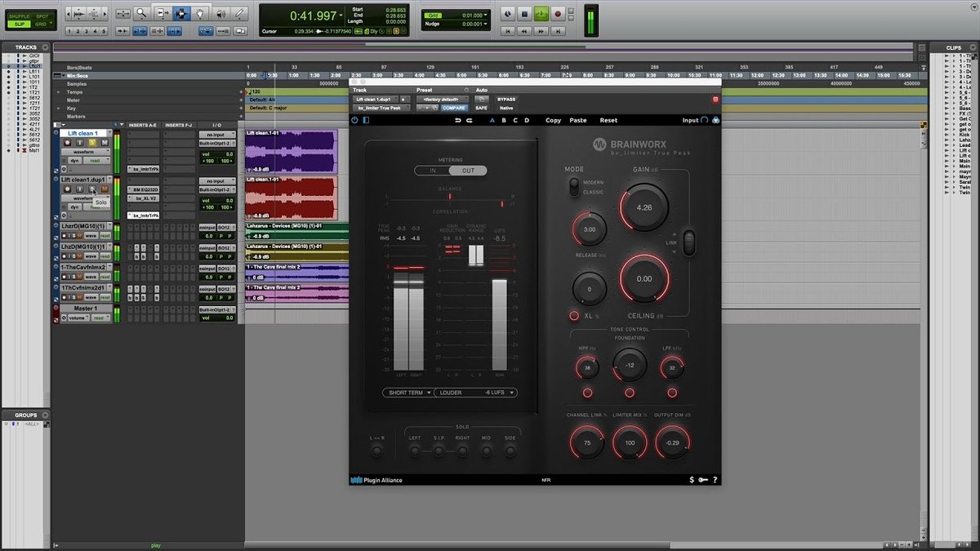Enable the XL saturation button
This screenshot has height=551, width=980.
pyautogui.click(x=575, y=316)
